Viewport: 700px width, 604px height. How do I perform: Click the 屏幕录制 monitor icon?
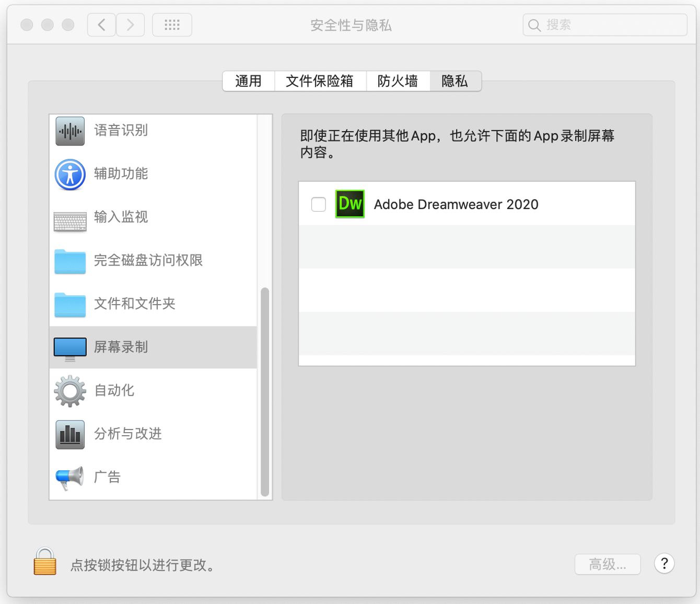(69, 347)
